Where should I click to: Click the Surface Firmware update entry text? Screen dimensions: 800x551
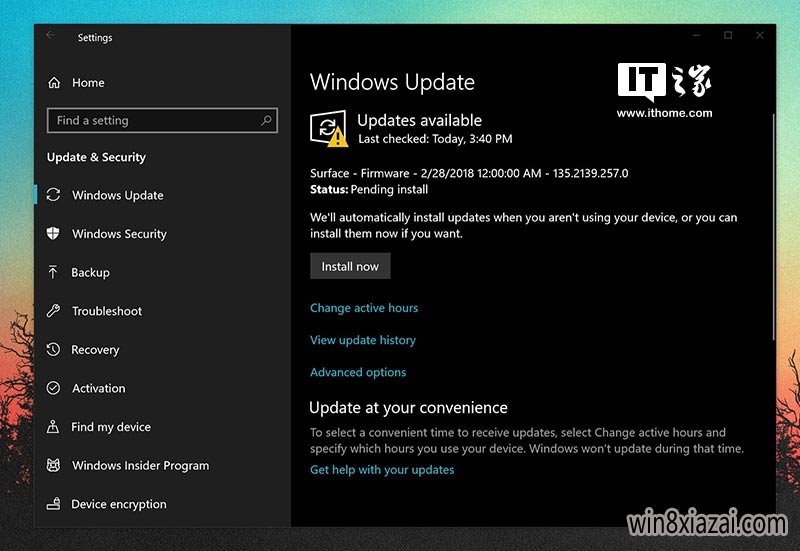(469, 173)
